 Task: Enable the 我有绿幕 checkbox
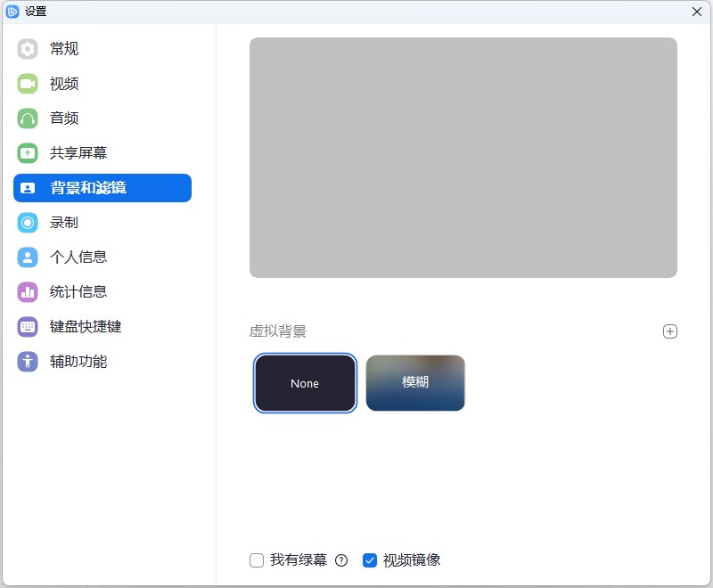[x=256, y=559]
